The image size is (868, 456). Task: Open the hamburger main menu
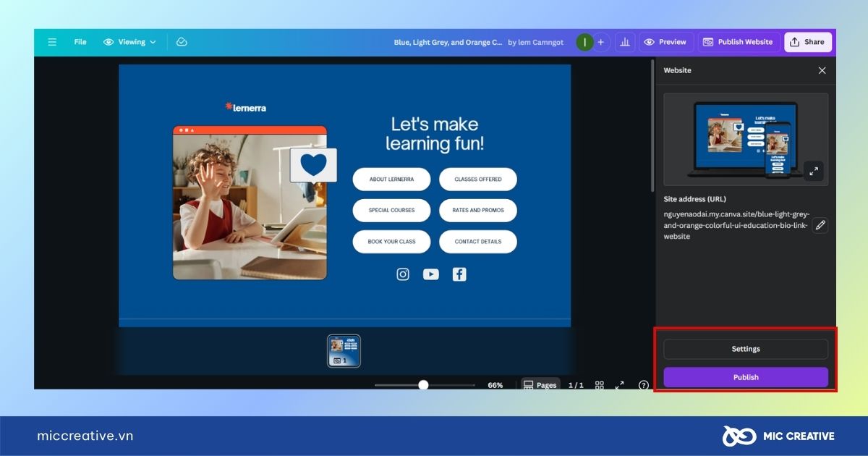click(52, 42)
